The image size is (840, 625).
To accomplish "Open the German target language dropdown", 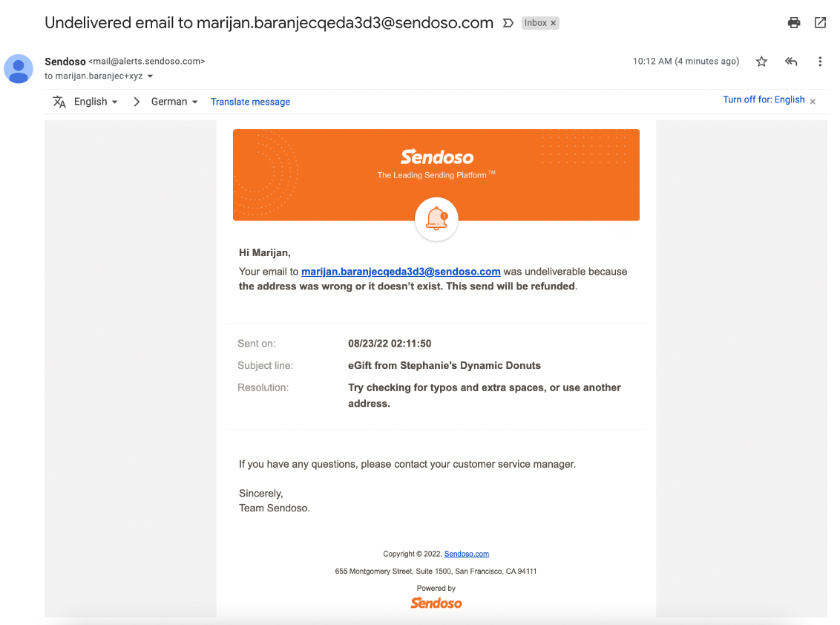I will 174,101.
